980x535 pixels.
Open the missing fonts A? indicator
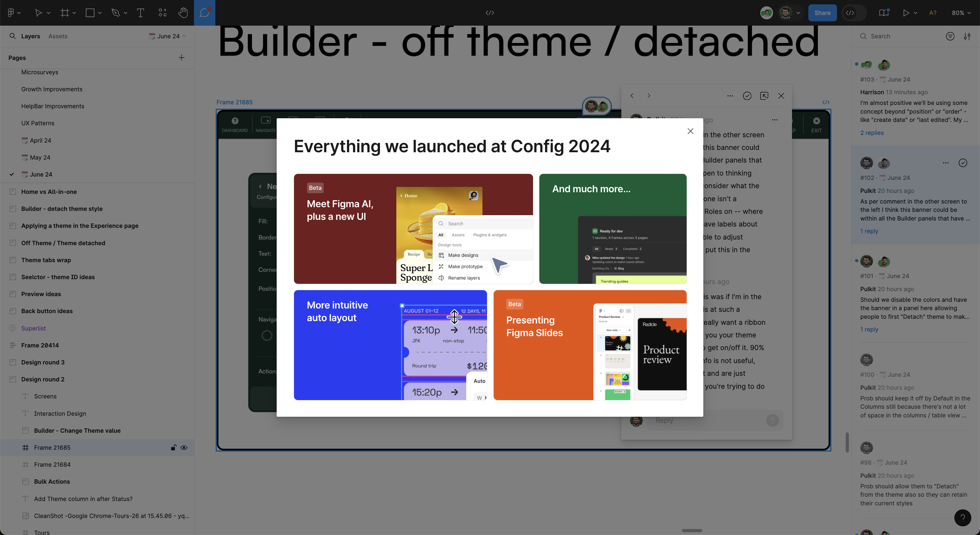(932, 13)
